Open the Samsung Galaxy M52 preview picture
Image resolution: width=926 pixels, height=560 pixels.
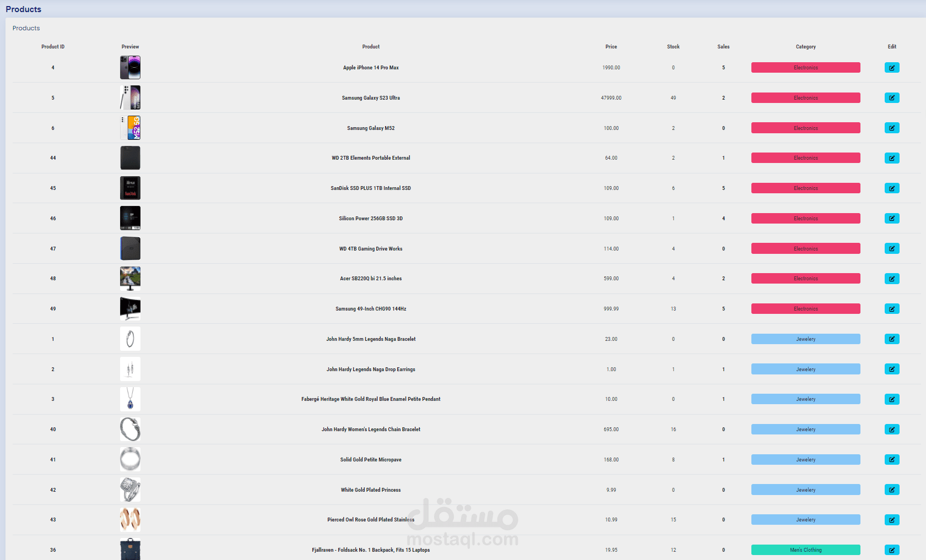(x=130, y=128)
